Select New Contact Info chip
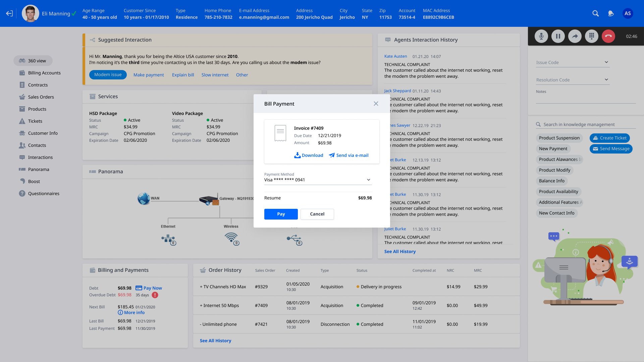 coord(556,213)
